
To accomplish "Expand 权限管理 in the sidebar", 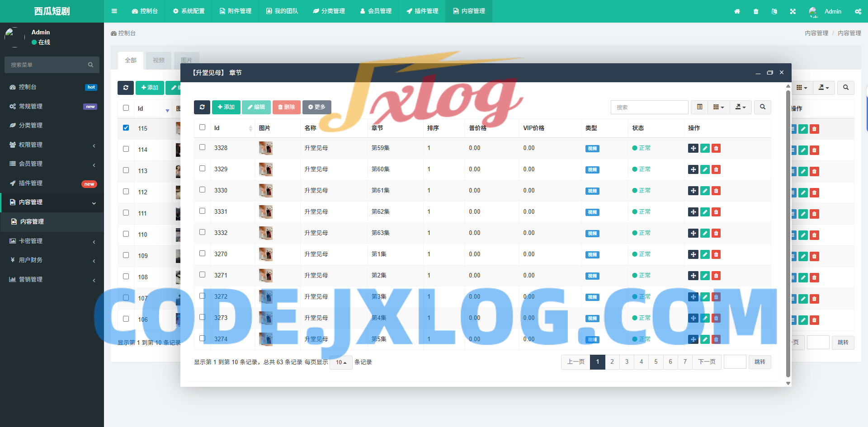I will pyautogui.click(x=52, y=145).
